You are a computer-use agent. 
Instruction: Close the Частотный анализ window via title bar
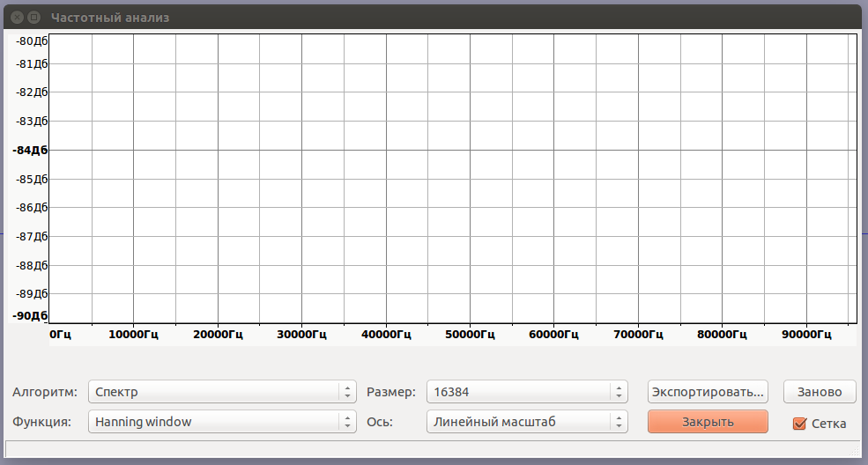(17, 18)
